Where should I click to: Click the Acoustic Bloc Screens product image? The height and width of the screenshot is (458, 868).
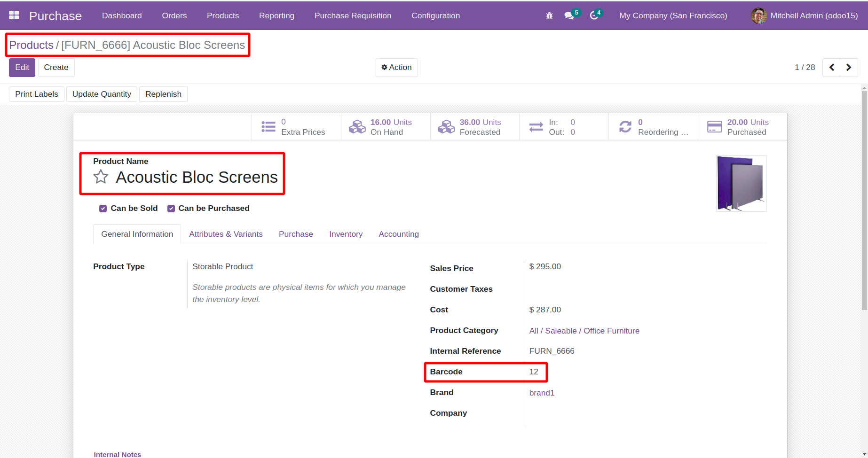(741, 184)
